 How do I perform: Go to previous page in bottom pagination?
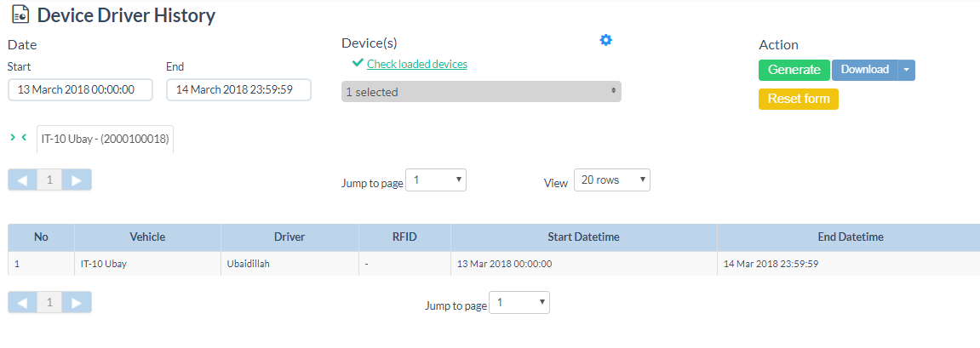(x=22, y=302)
